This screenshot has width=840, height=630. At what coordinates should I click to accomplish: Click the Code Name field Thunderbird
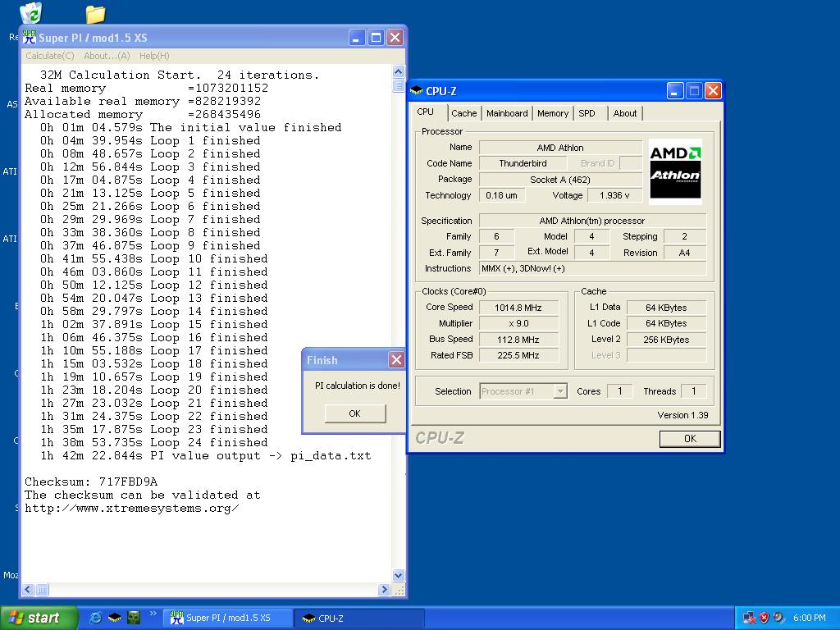click(x=523, y=163)
